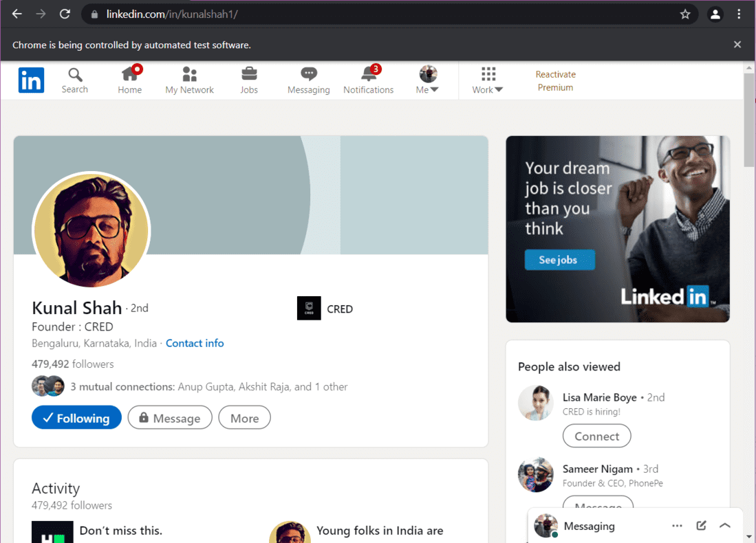Click the Activity section heading
This screenshot has height=543, width=756.
click(x=56, y=489)
